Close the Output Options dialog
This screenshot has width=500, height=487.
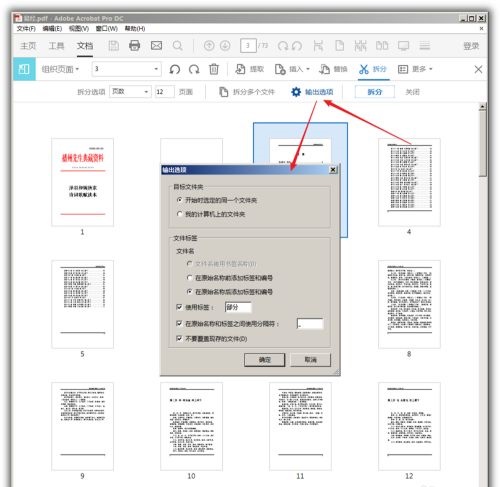(x=333, y=170)
